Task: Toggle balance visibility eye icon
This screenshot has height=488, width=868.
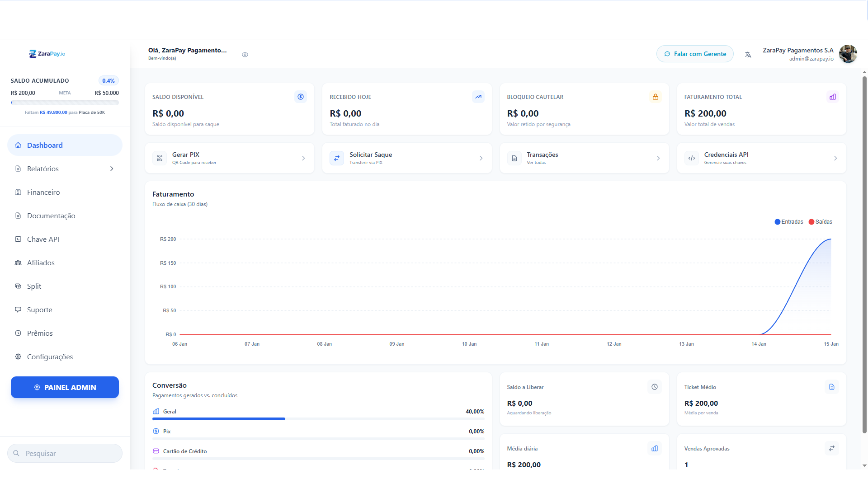Action: [x=245, y=55]
